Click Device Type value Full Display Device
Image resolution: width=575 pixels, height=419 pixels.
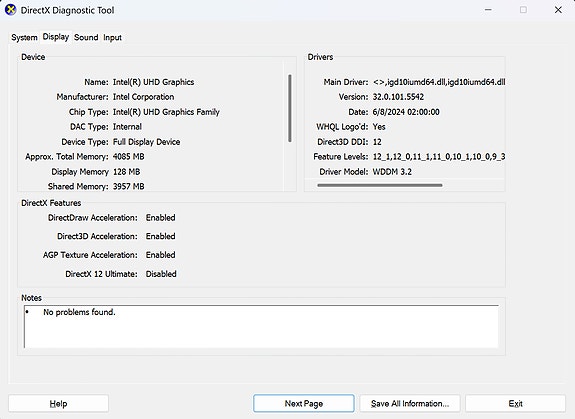tap(146, 142)
